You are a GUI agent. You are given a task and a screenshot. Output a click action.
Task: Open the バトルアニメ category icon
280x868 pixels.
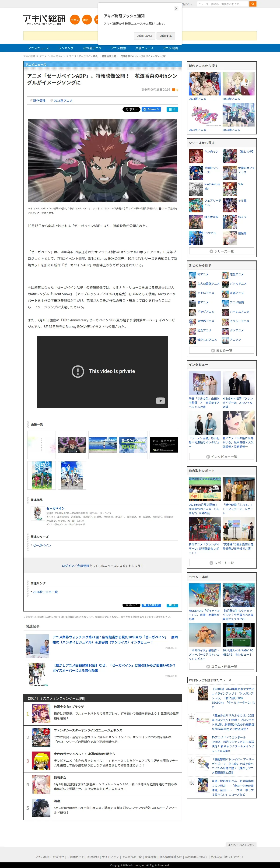coord(225,284)
